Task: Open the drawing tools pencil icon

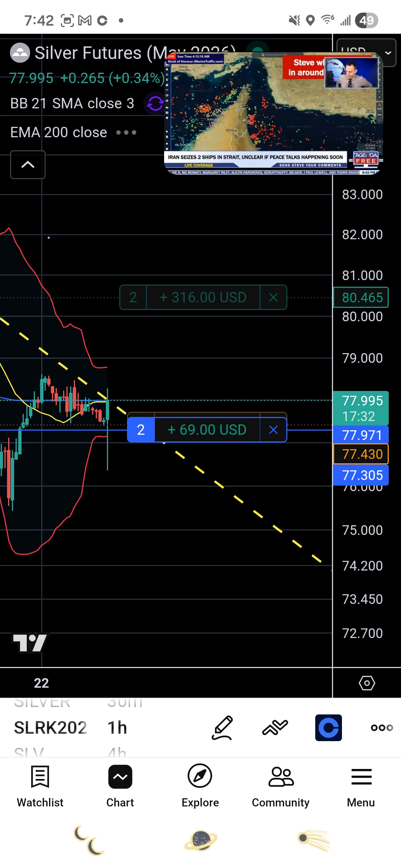Action: coord(222,728)
